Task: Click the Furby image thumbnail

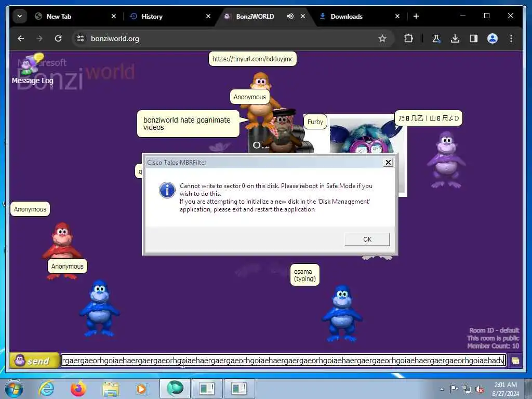Action: point(368,135)
